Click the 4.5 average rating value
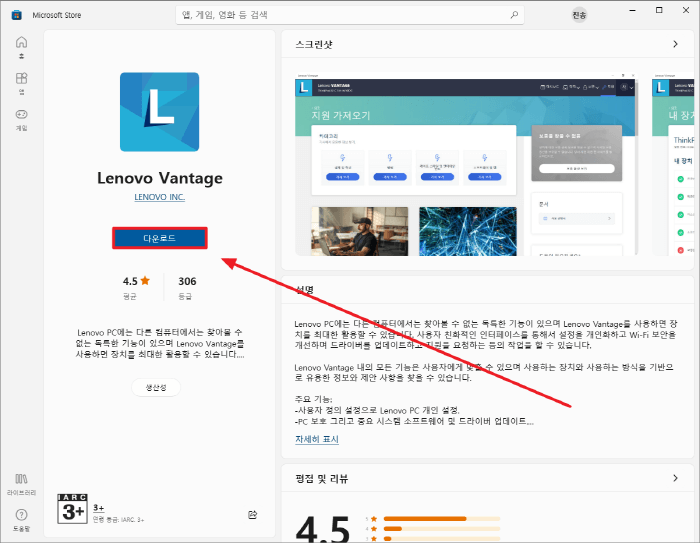 (x=130, y=281)
